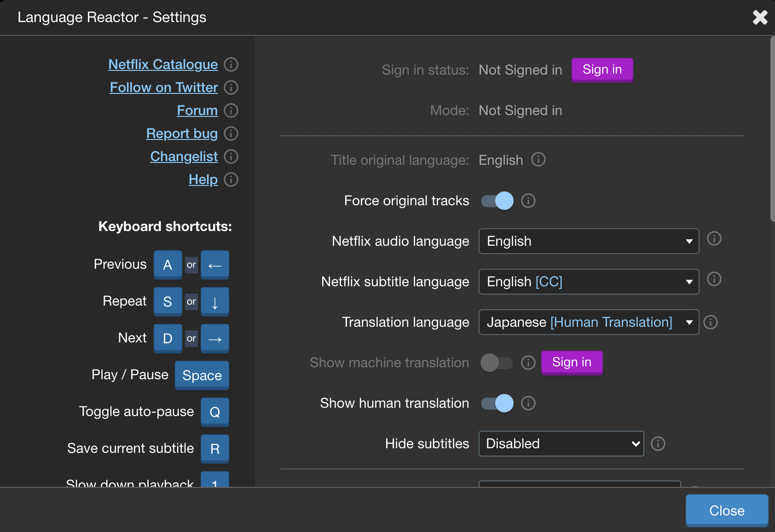Click info icon next to Forum link

tap(231, 110)
